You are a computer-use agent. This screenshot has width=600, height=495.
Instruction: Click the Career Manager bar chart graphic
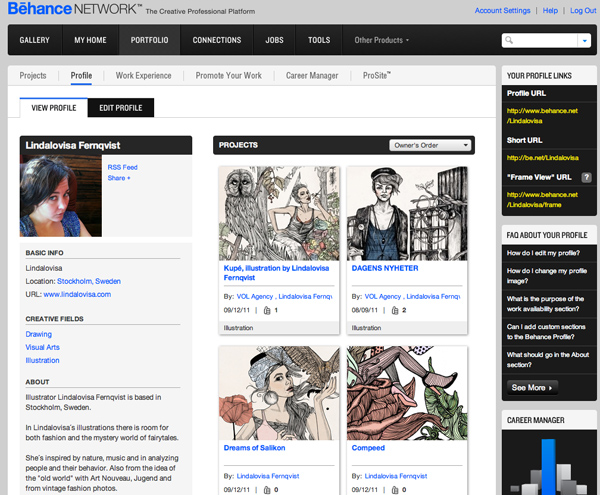point(549,466)
